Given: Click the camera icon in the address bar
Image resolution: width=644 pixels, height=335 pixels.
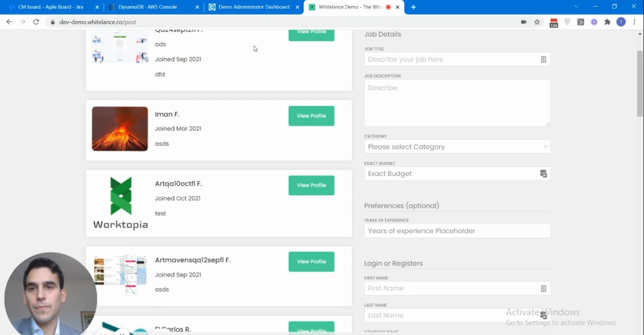Looking at the screenshot, I should pyautogui.click(x=523, y=22).
